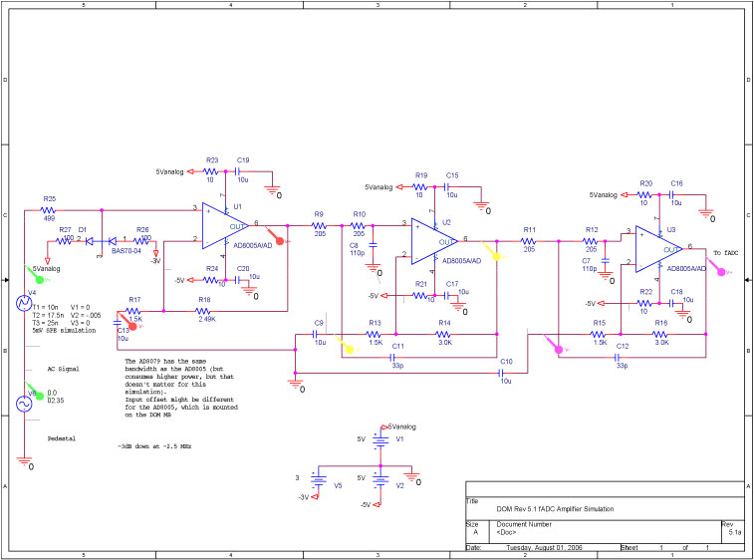Select the V5 3V battery symbol
Viewport: 754px width, 560px height.
319,480
